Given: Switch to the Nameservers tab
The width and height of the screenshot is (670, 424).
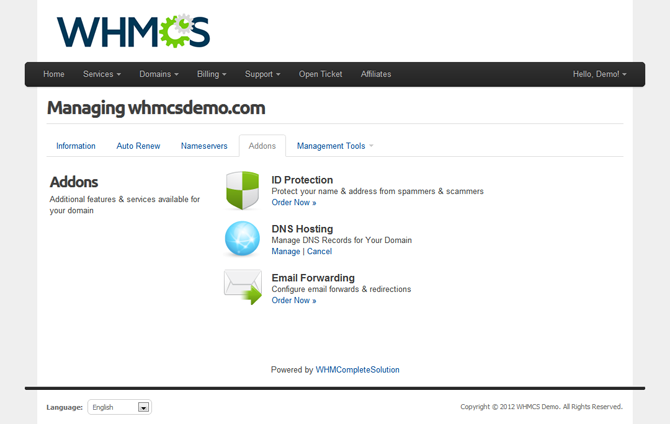Looking at the screenshot, I should pyautogui.click(x=204, y=146).
